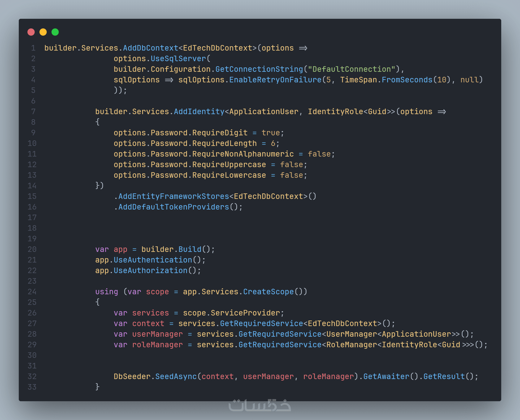
Task: Click the yellow minimize dot
Action: tap(43, 32)
